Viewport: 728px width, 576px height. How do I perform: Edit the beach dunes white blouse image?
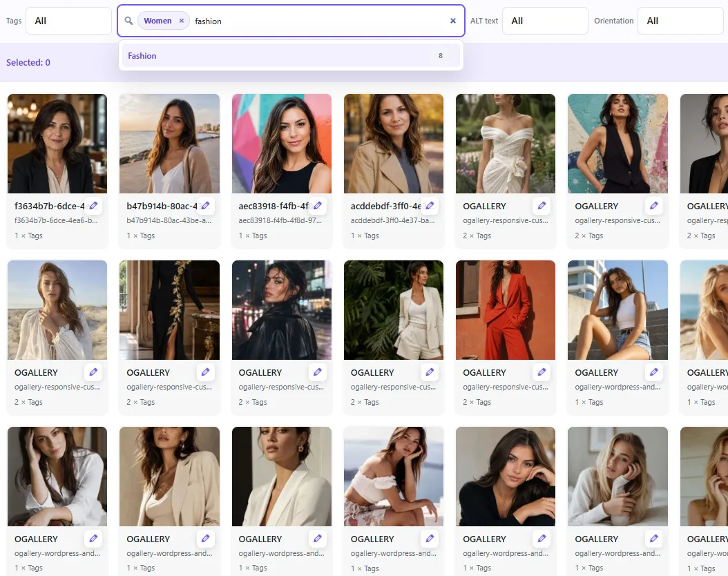pyautogui.click(x=93, y=372)
